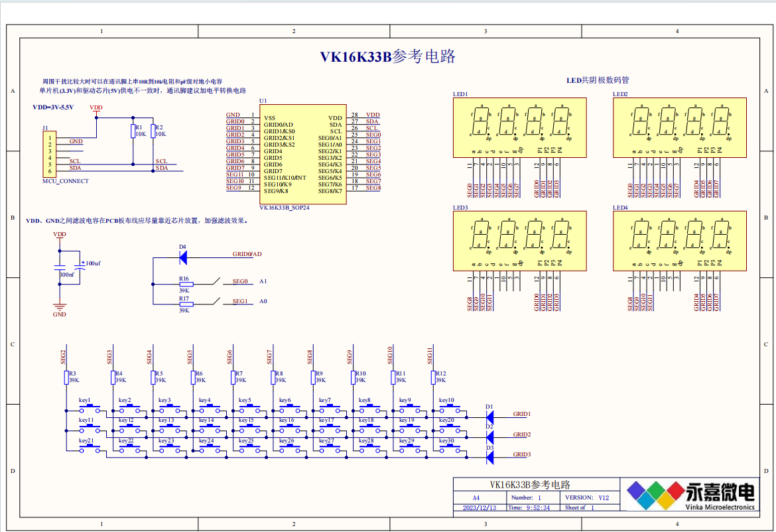This screenshot has height=532, width=776.
Task: Select resistor R7 39K
Action: (233, 377)
